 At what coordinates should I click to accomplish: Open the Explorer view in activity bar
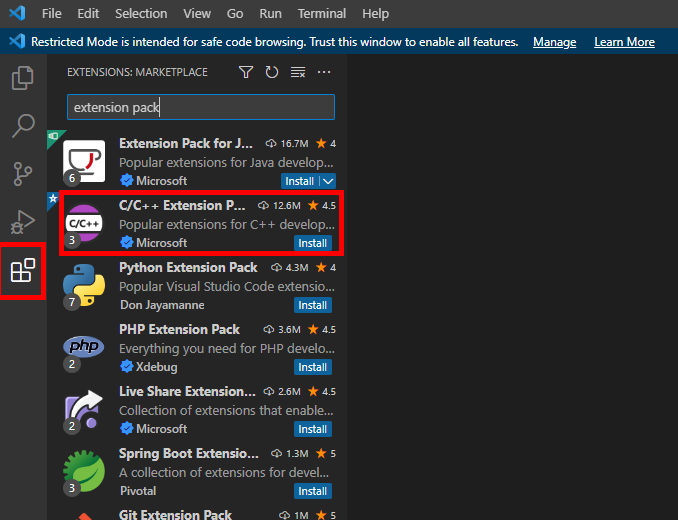tap(22, 78)
